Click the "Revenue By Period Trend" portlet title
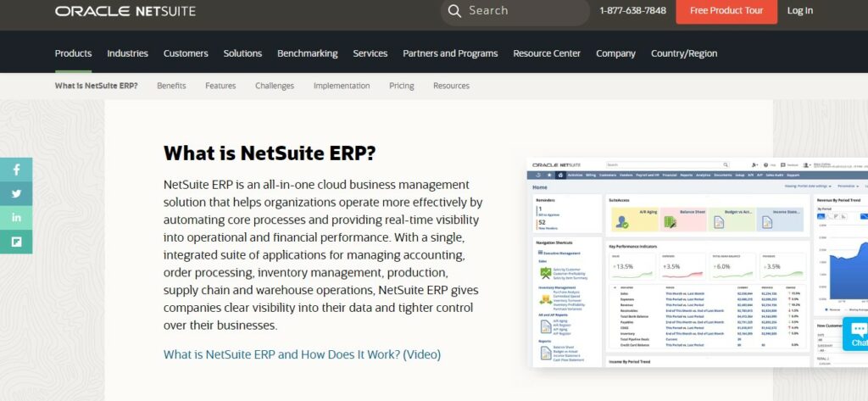 click(840, 200)
